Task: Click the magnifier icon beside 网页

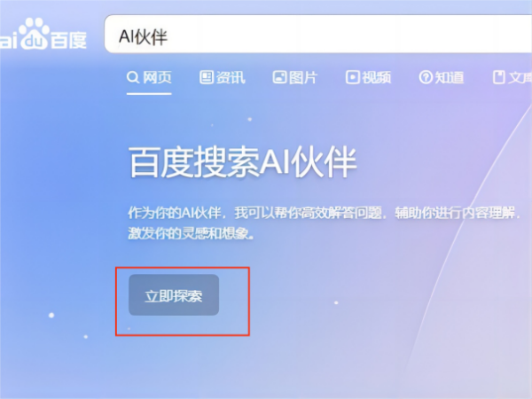Action: point(133,78)
